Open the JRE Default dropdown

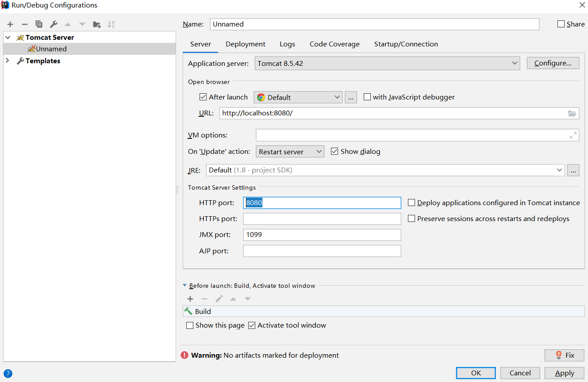click(x=385, y=170)
